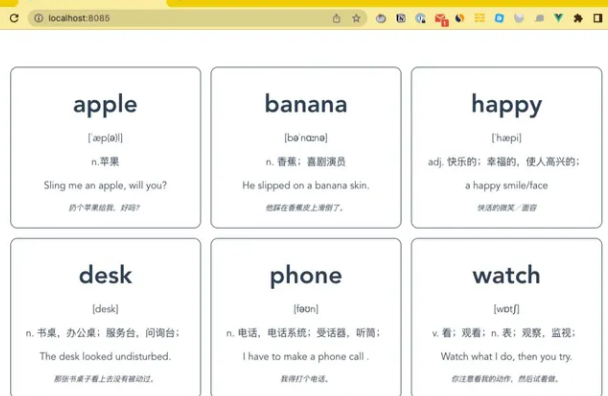Screen dimensions: 608x396
Task: Click the apple phonetic transcription
Action: coord(105,138)
